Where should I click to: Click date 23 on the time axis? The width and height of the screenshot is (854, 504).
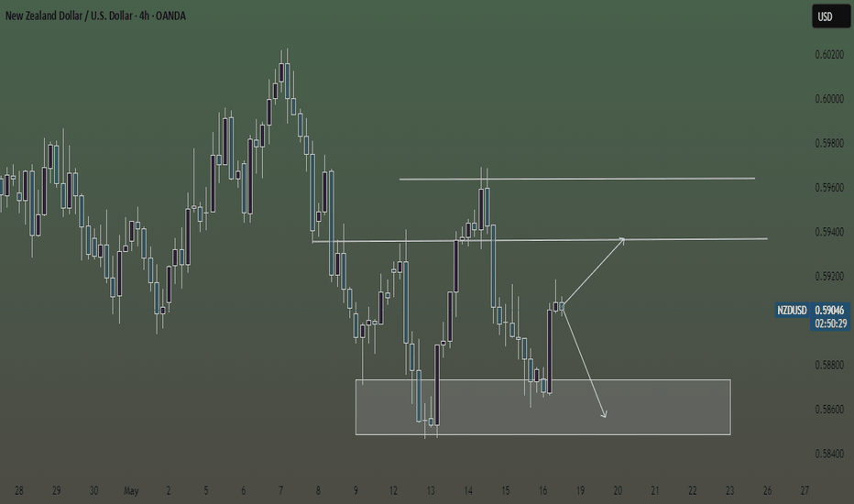(x=729, y=490)
